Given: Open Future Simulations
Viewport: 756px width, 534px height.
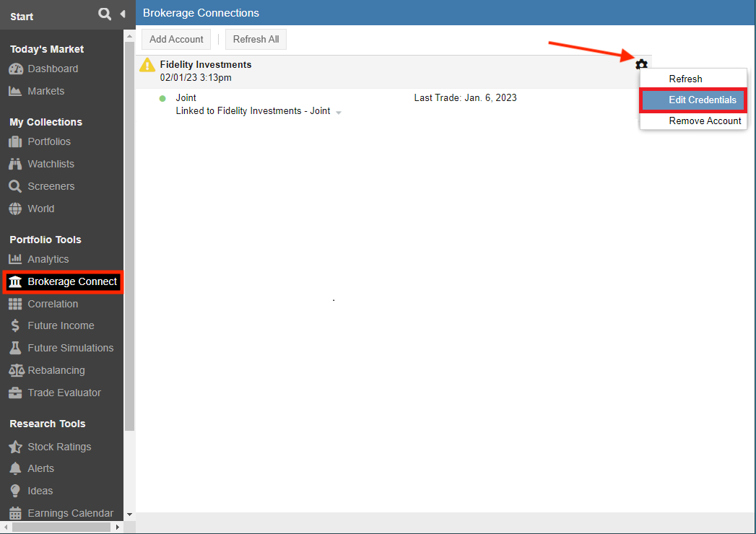Looking at the screenshot, I should (x=71, y=348).
